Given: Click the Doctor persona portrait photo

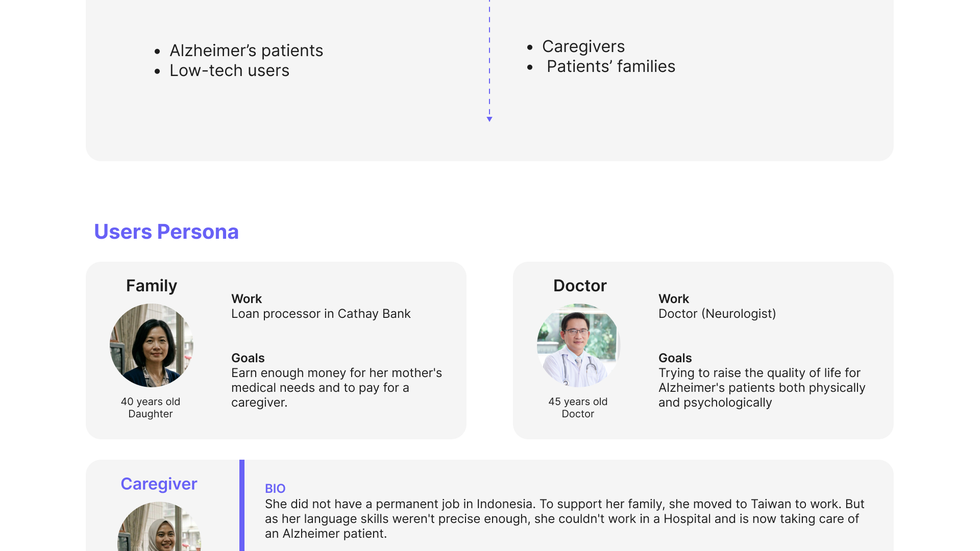Looking at the screenshot, I should click(578, 345).
